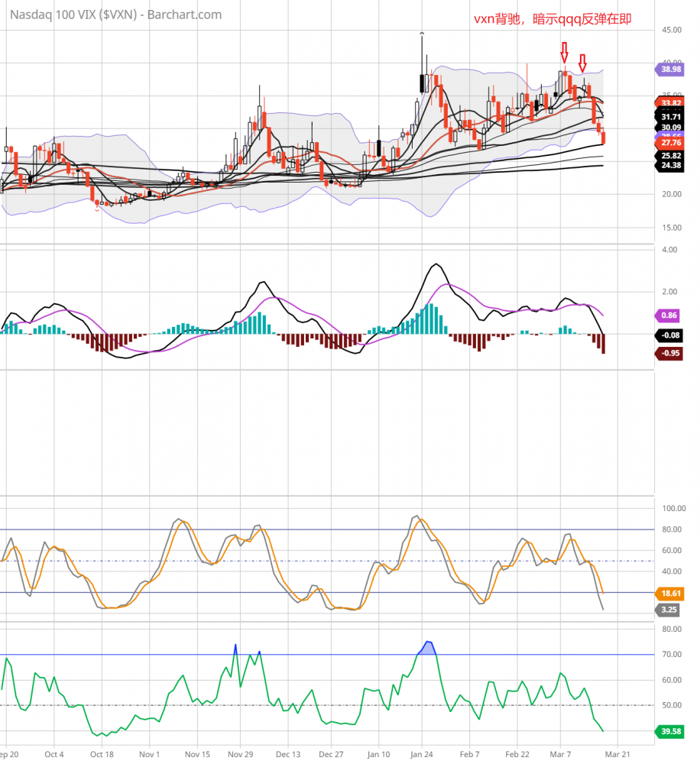Click the gray 3.25 stochastic label
Viewport: 700px width, 764px height.
[669, 610]
